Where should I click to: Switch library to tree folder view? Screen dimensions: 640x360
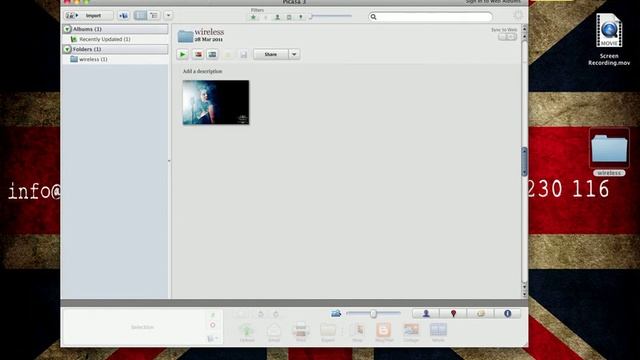(154, 16)
